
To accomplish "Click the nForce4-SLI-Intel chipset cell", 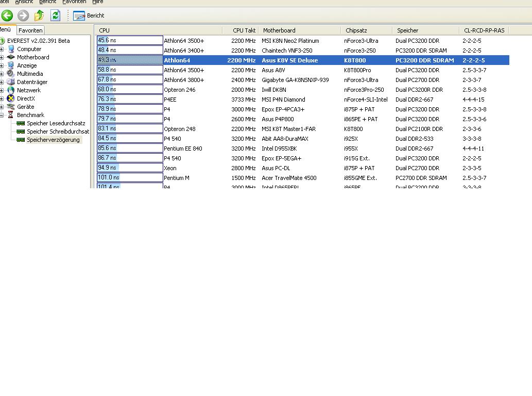I will 366,100.
